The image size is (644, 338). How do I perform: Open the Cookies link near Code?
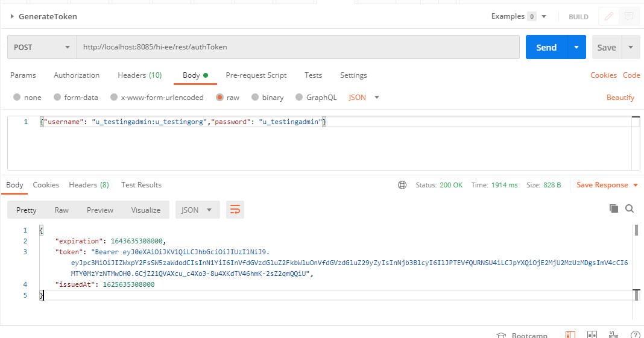click(x=604, y=75)
